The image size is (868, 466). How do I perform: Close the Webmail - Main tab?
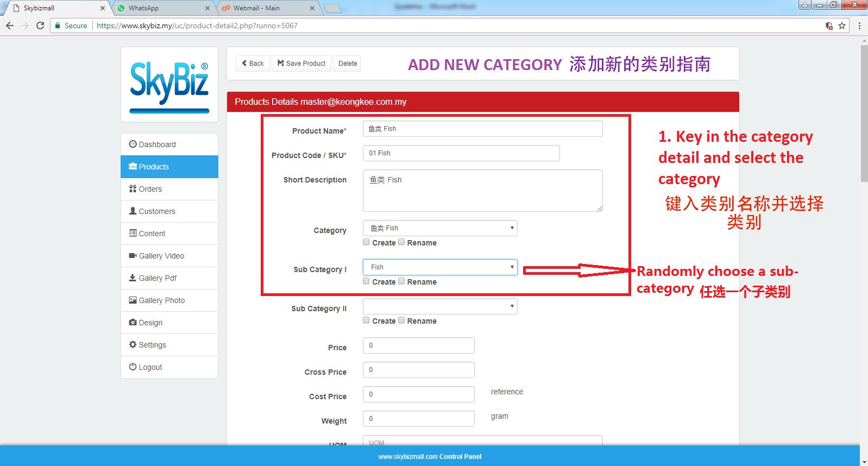[312, 8]
